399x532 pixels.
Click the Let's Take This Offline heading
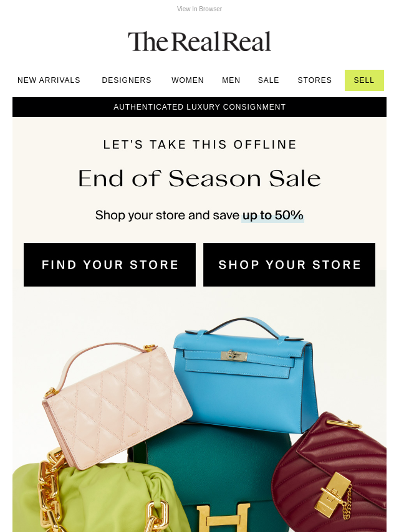(x=199, y=145)
